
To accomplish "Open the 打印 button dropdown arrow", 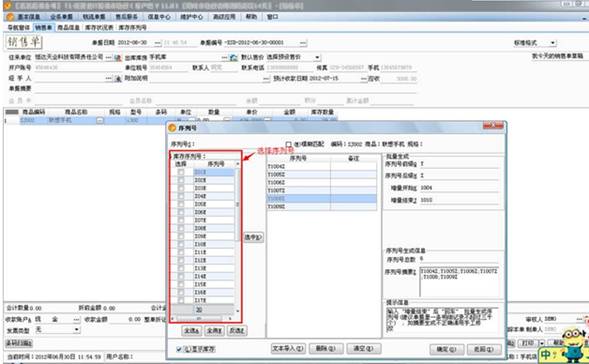I will tap(542, 343).
